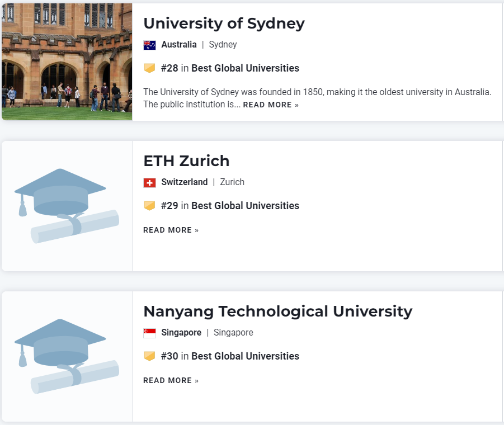Expand Read More for University of Sydney

[271, 105]
